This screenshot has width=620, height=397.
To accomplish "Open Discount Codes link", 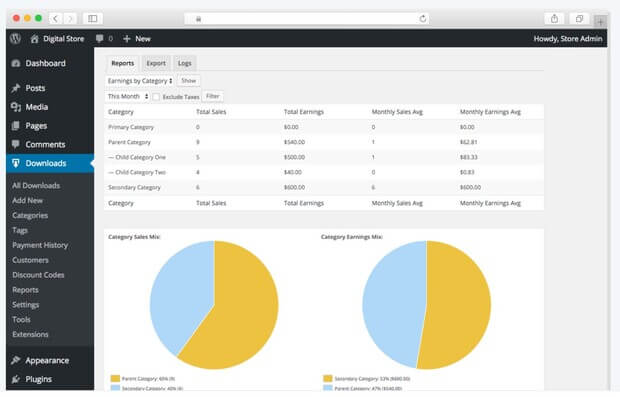I will click(x=38, y=275).
